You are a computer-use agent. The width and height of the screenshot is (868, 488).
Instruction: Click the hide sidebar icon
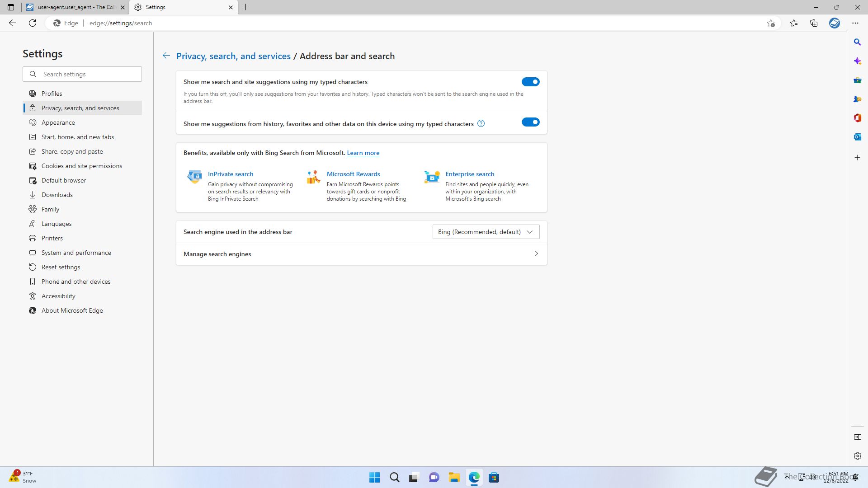click(x=857, y=437)
